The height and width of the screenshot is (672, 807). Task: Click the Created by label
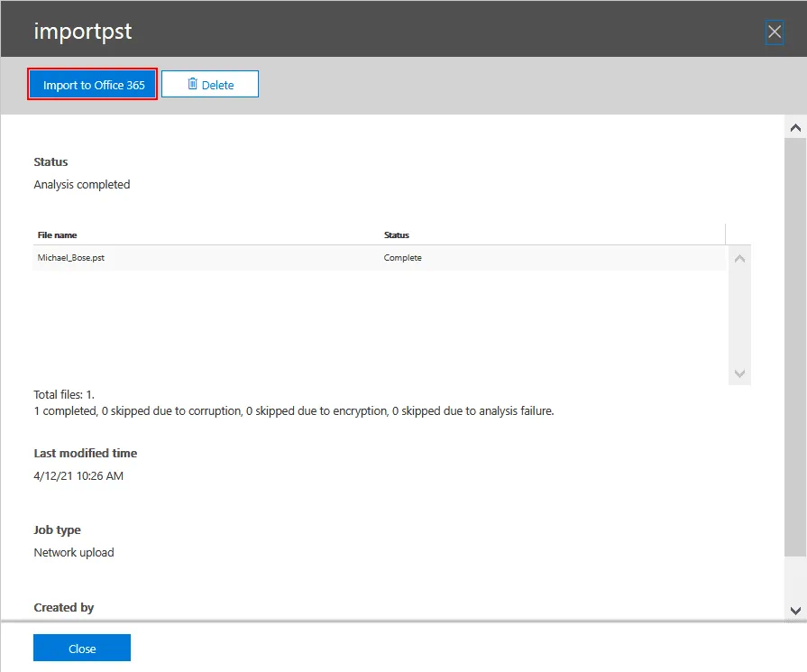[x=64, y=607]
